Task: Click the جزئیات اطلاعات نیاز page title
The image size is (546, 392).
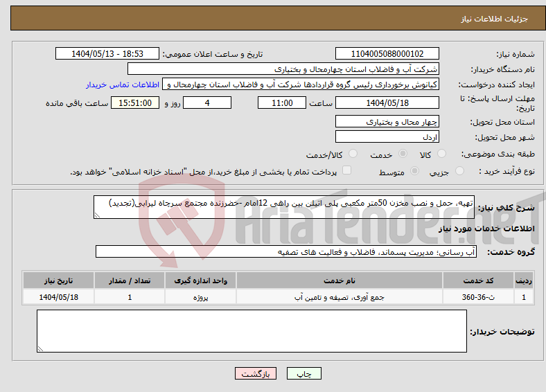Action: point(495,19)
